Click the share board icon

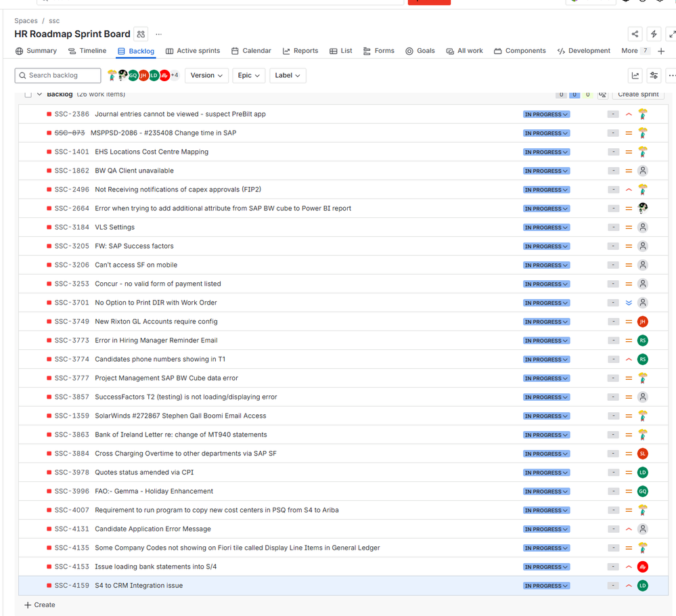click(x=635, y=33)
